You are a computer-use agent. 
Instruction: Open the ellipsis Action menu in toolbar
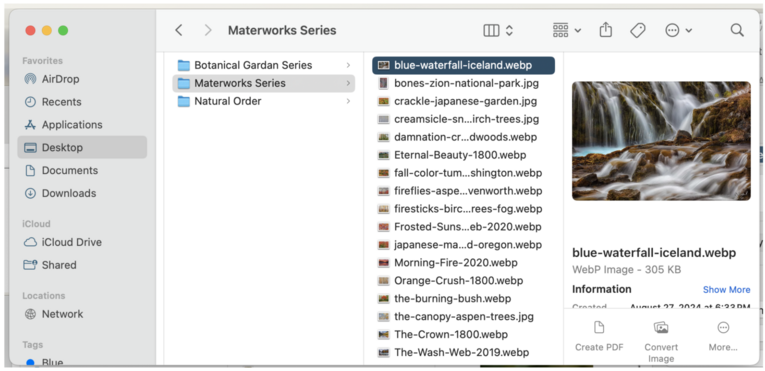(x=678, y=30)
